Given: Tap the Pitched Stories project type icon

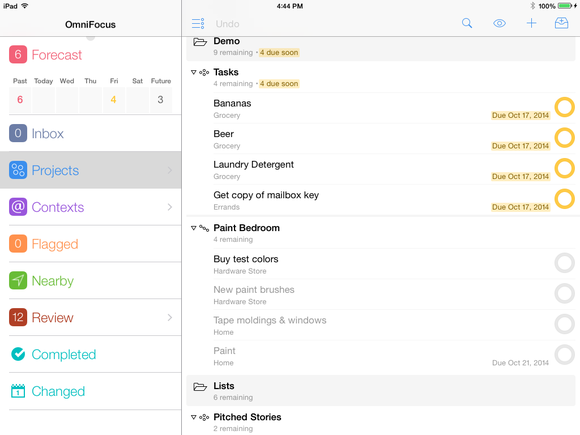Looking at the screenshot, I should [204, 417].
